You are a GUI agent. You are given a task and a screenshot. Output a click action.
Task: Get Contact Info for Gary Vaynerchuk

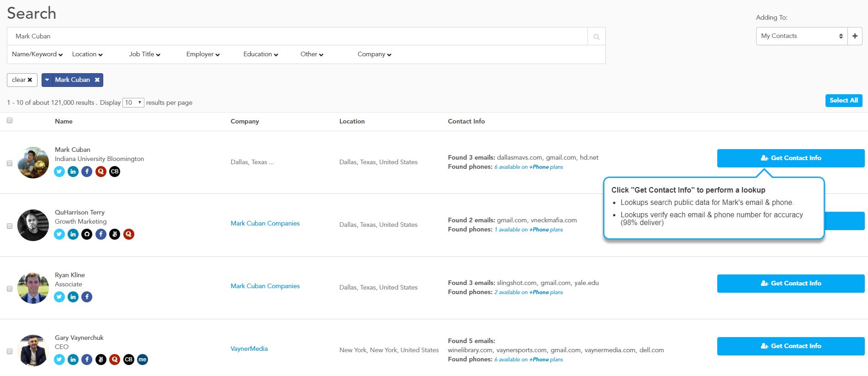[791, 346]
